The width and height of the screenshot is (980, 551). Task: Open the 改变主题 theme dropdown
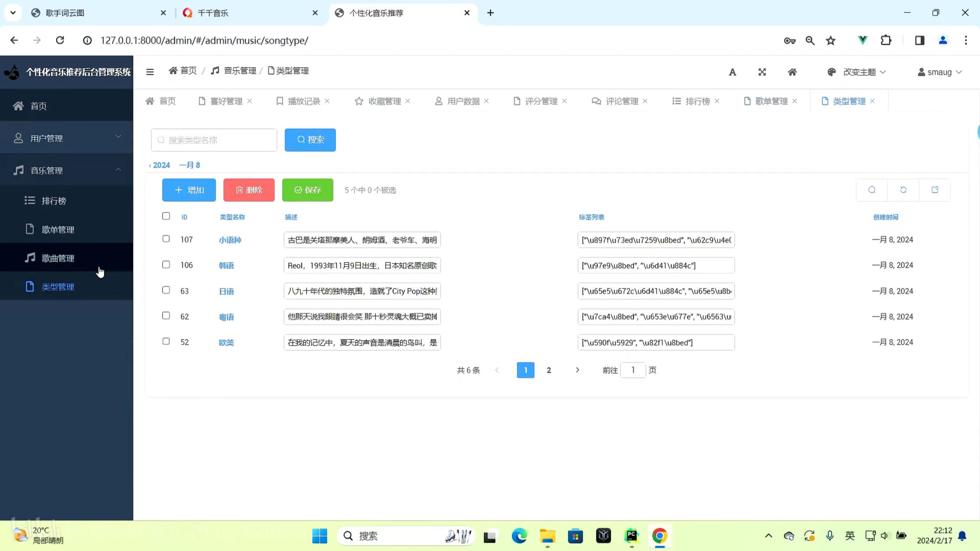pyautogui.click(x=856, y=72)
